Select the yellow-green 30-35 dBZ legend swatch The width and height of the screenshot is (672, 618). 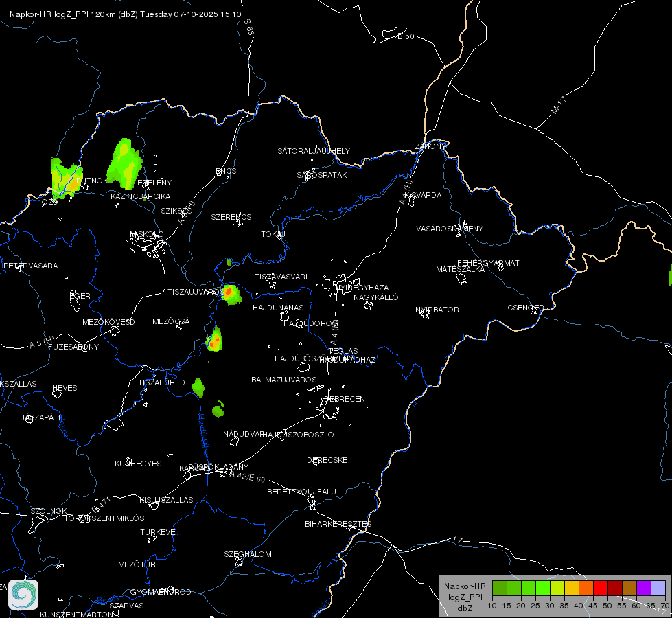click(x=557, y=588)
